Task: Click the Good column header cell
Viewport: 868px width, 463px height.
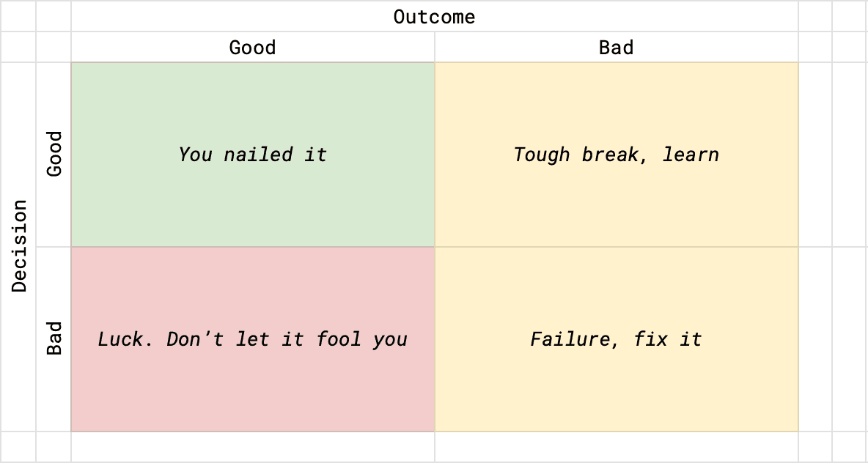Action: pyautogui.click(x=252, y=48)
